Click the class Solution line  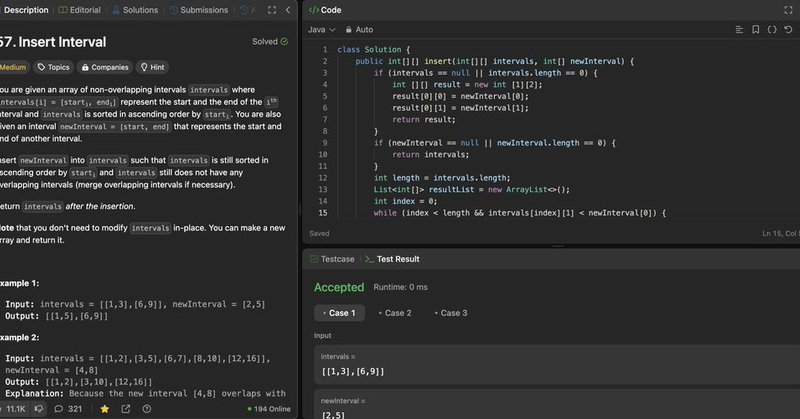(373, 50)
